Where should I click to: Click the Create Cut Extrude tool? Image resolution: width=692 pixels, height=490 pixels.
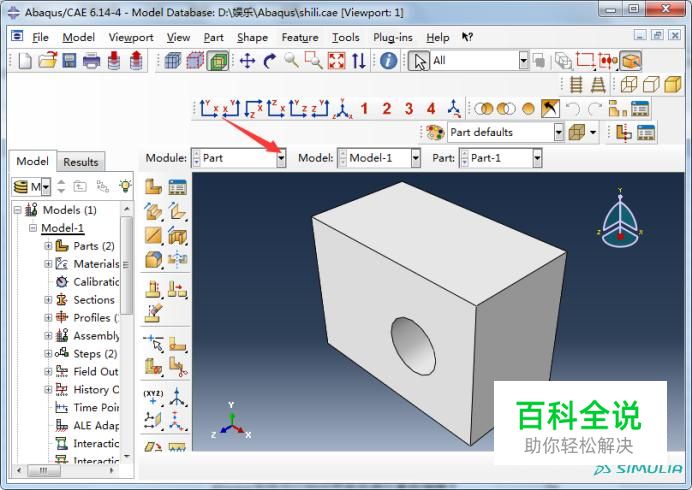(x=177, y=236)
